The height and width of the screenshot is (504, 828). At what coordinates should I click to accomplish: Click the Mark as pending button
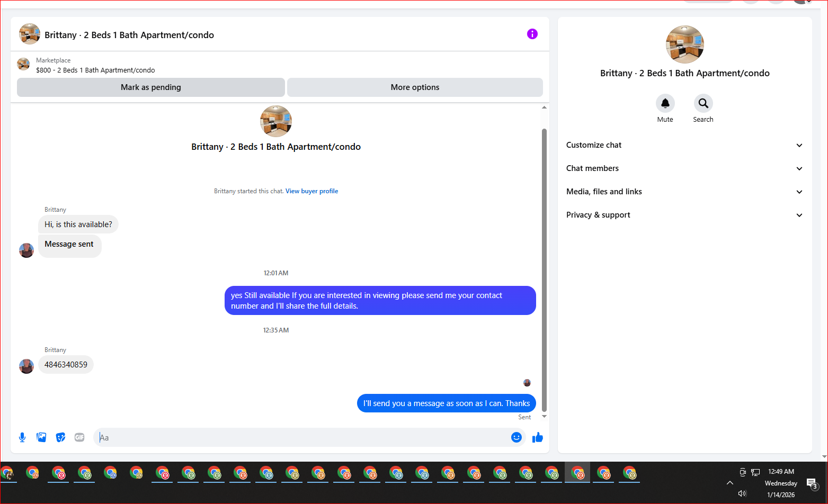[151, 87]
